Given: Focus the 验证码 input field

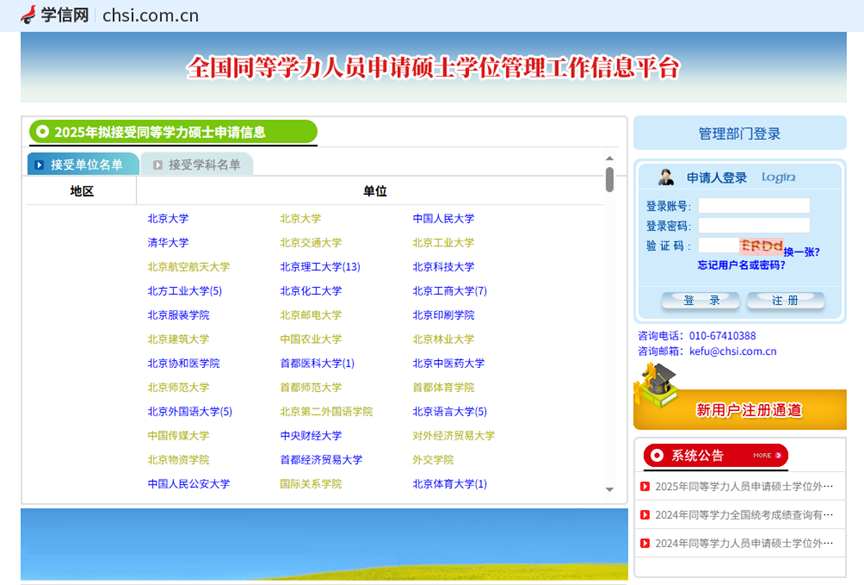Looking at the screenshot, I should (x=719, y=245).
